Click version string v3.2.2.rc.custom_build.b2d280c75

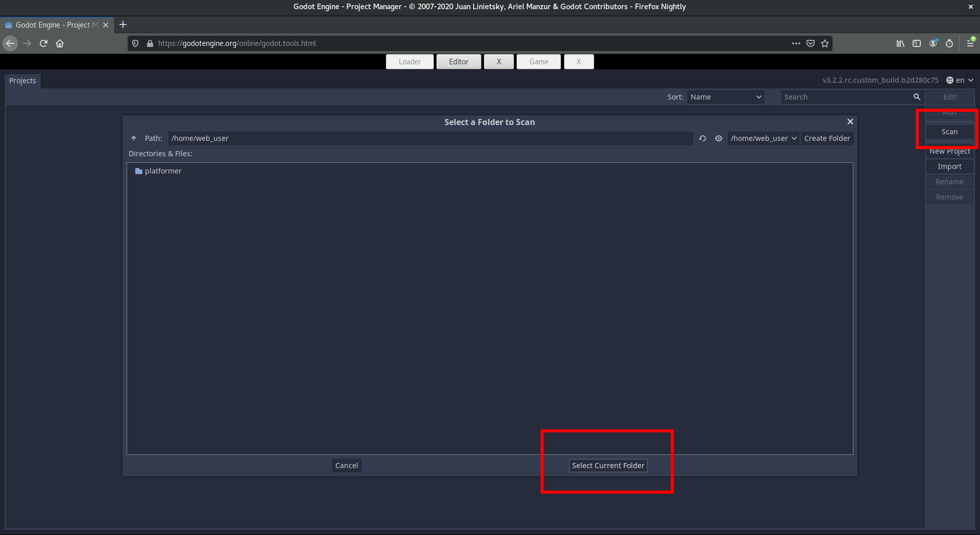click(x=880, y=80)
